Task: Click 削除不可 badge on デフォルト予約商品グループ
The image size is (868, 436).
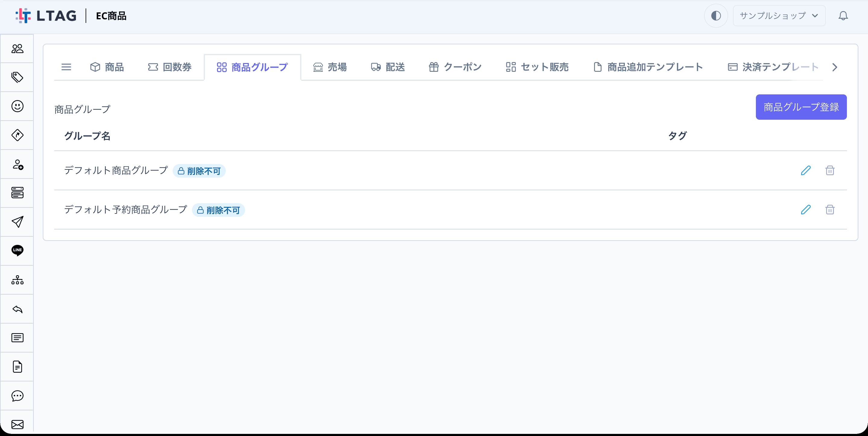Action: 218,210
